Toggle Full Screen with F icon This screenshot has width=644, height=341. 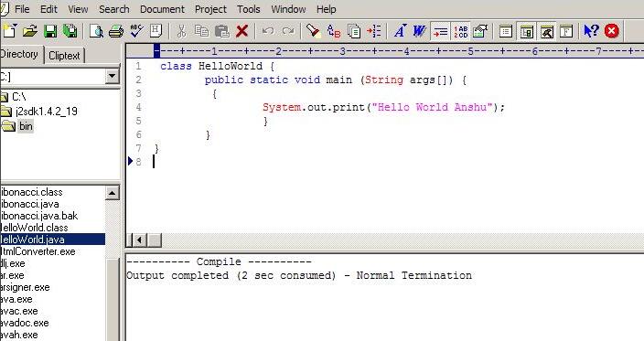(566, 31)
